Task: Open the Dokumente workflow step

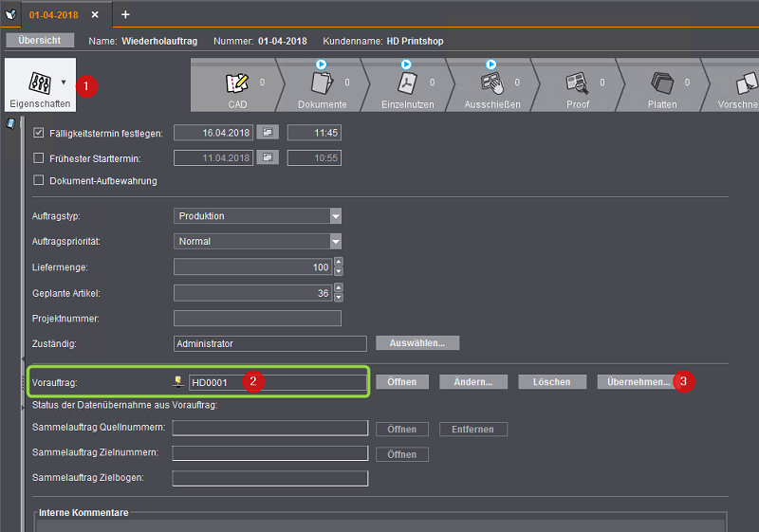Action: click(x=323, y=87)
